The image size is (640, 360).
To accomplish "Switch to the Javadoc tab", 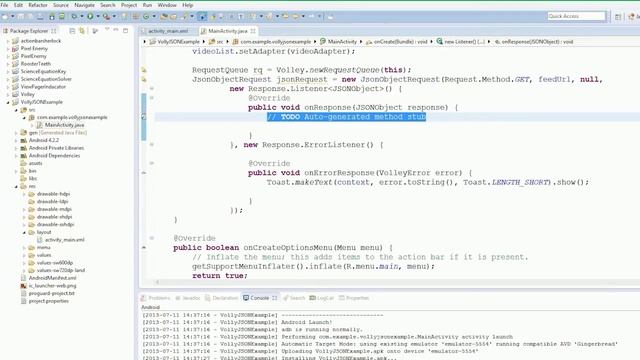I will click(187, 298).
